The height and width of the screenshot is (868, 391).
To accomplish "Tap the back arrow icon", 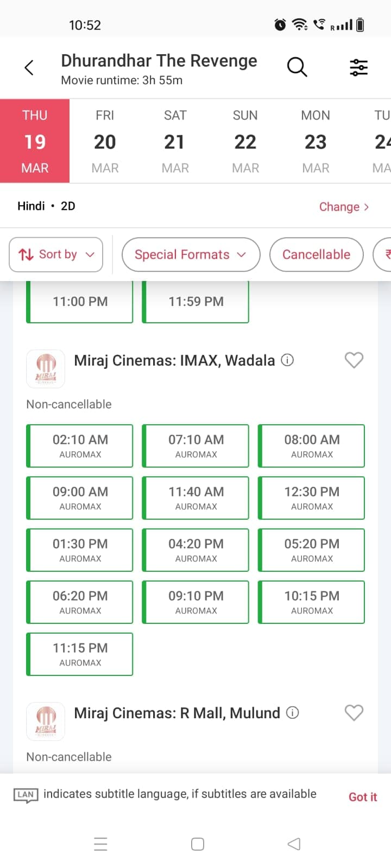I will (29, 68).
